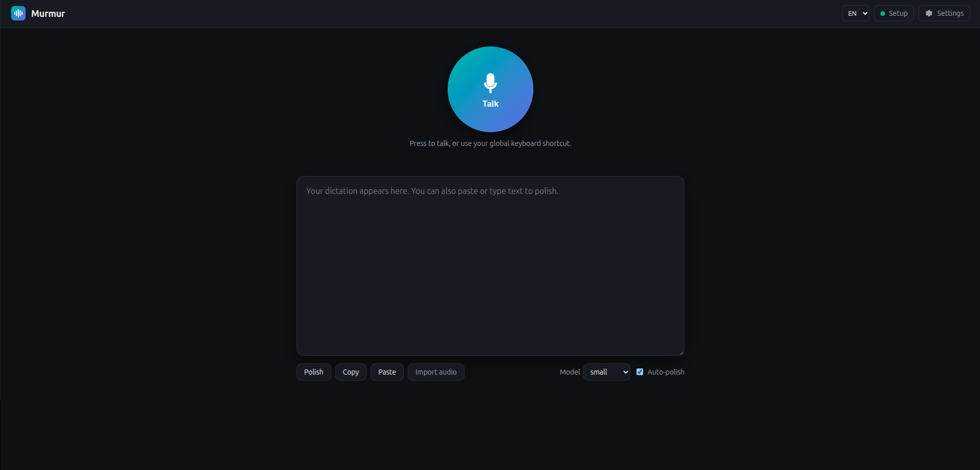Start dictation with the Talk microphone button
Viewport: 980px width, 470px height.
(x=491, y=89)
